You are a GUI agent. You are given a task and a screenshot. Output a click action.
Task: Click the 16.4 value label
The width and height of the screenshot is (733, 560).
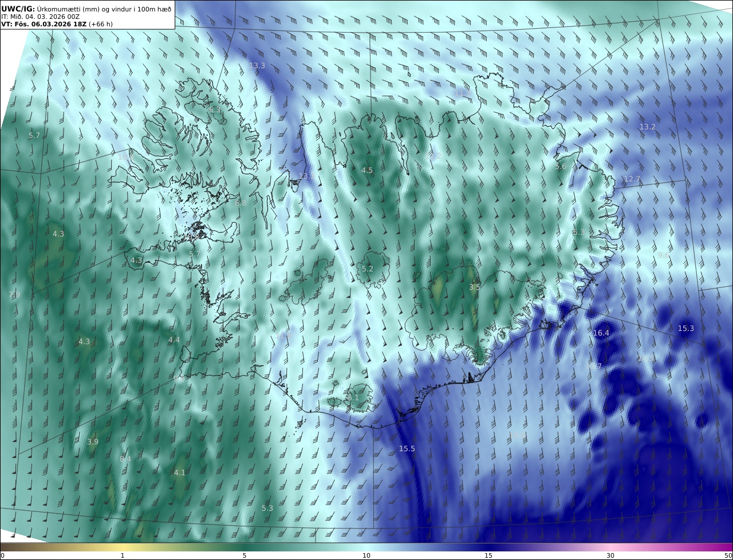601,333
